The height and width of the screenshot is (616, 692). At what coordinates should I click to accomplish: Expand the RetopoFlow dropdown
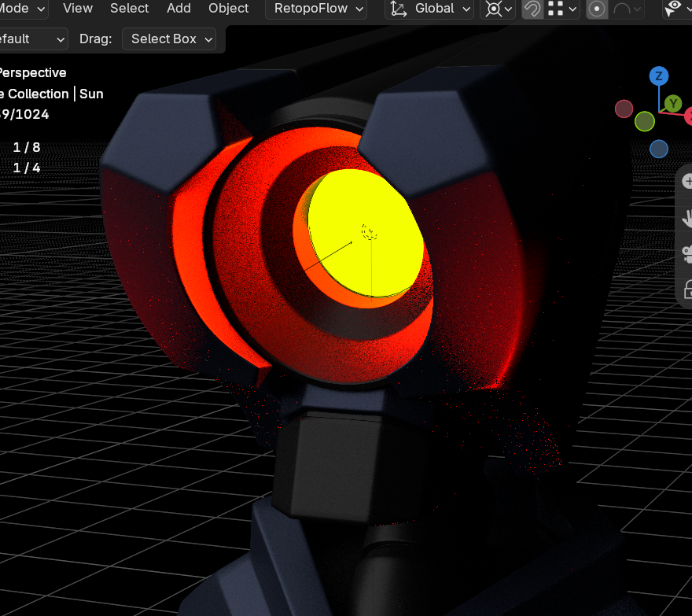point(316,9)
